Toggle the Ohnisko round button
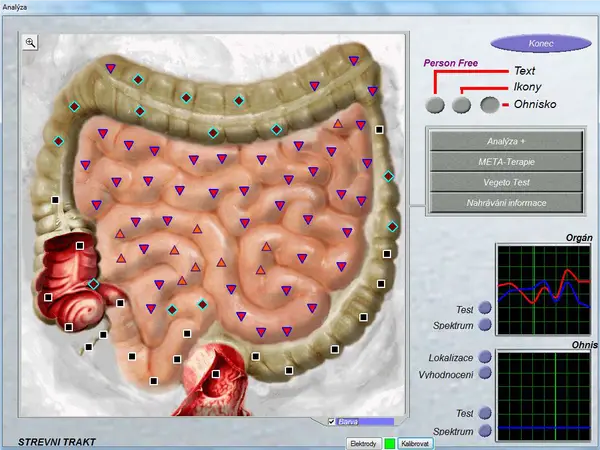 (489, 104)
